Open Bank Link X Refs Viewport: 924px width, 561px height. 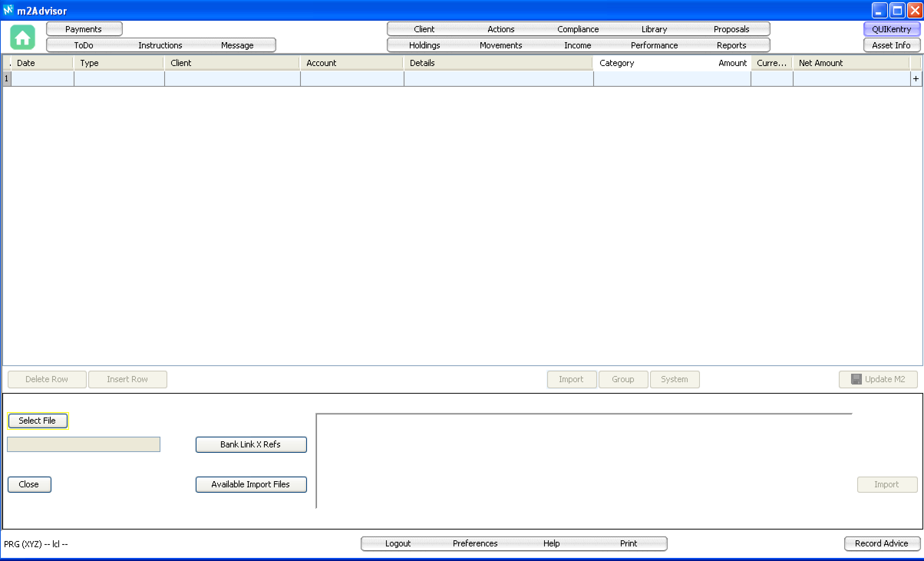[251, 444]
